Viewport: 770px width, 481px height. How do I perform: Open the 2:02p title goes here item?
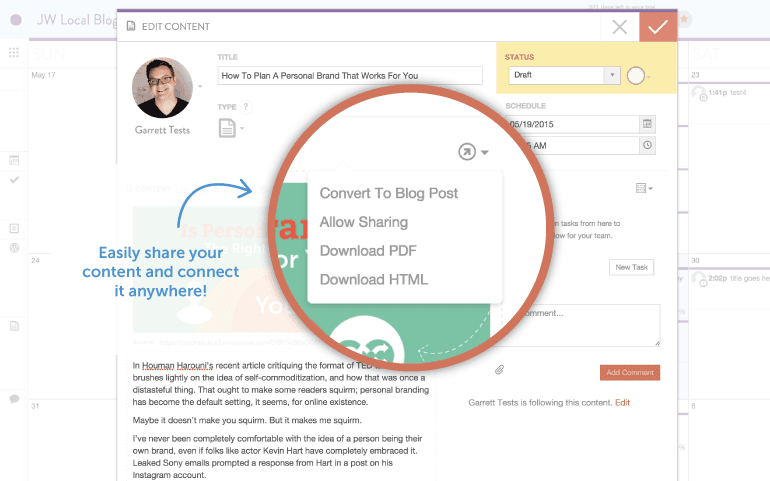[x=730, y=279]
